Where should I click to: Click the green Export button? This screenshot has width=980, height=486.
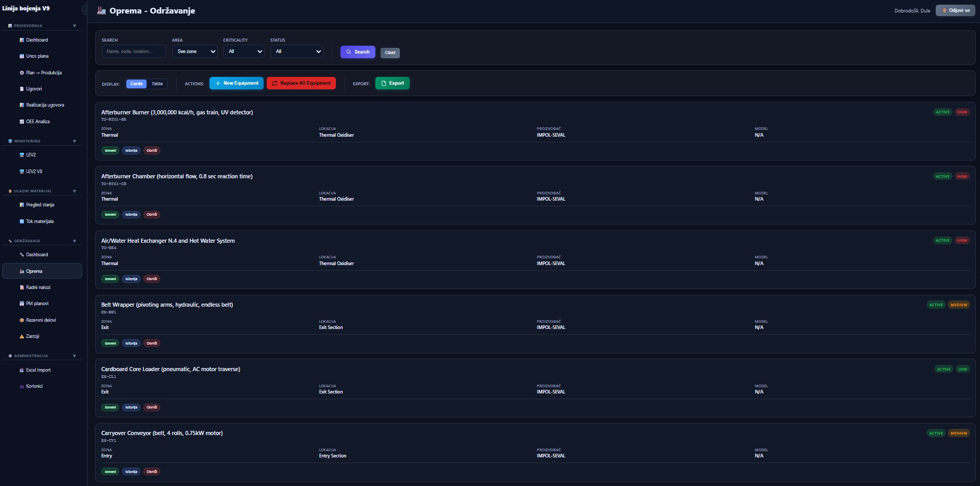pos(393,83)
